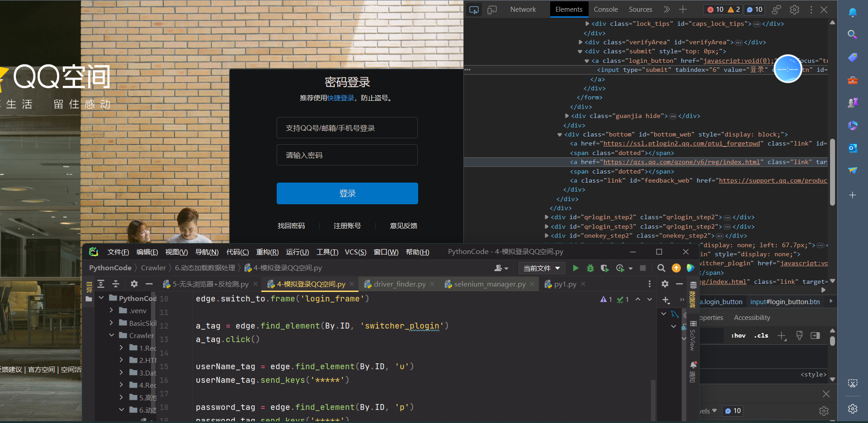Screen dimensions: 868x423
Task: Expand the BasicSkill folder in project tree
Action: (x=111, y=323)
